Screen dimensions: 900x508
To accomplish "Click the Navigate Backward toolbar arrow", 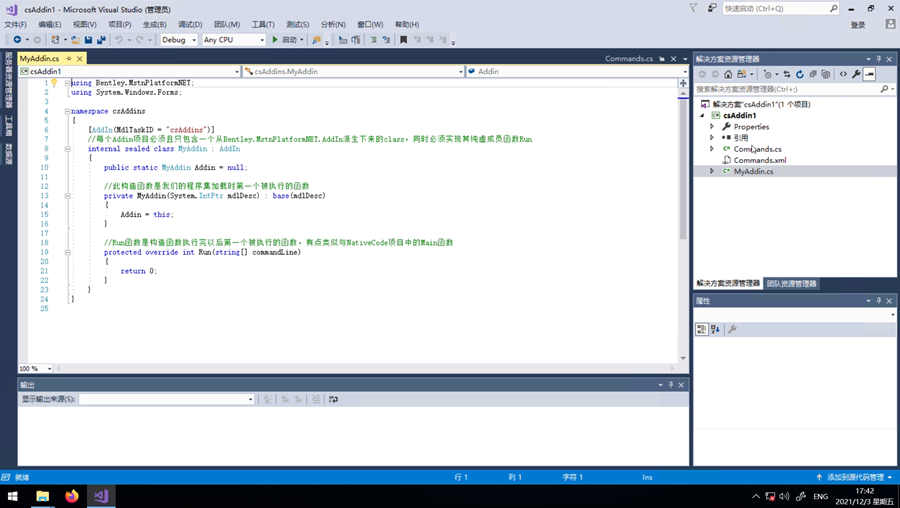I will coord(17,40).
